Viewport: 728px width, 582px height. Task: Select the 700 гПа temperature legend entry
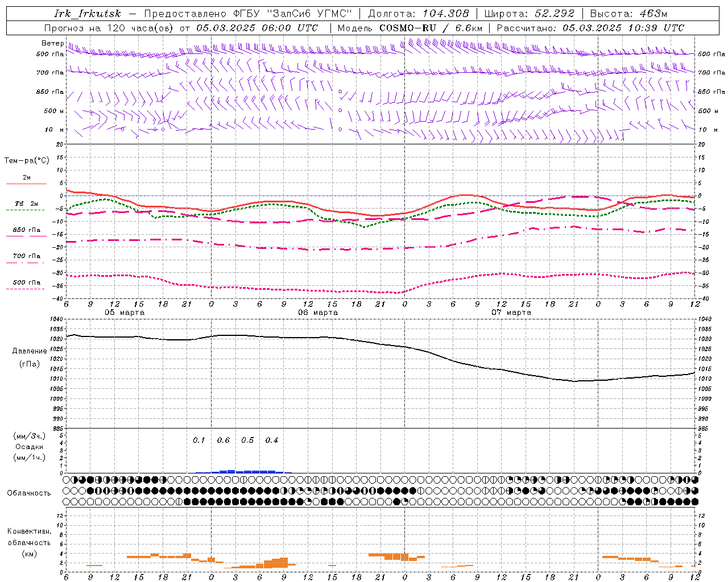tap(27, 256)
